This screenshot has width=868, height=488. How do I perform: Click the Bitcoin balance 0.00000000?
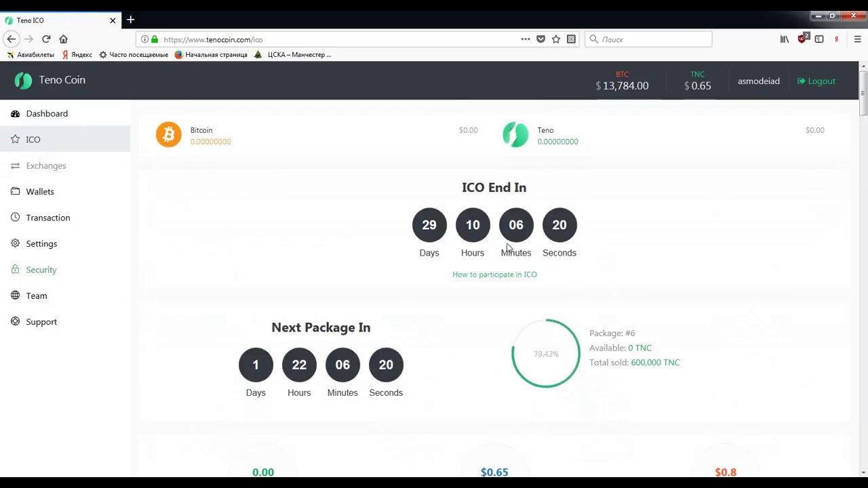(210, 142)
